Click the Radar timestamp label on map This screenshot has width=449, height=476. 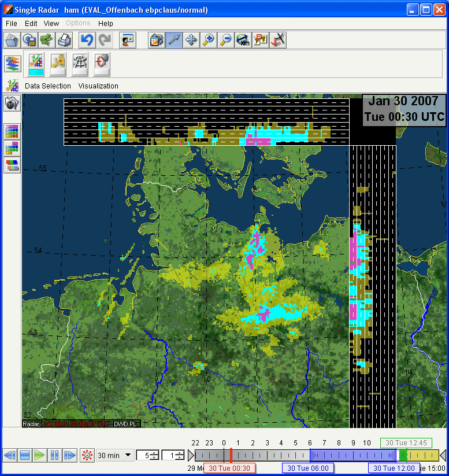coord(66,424)
